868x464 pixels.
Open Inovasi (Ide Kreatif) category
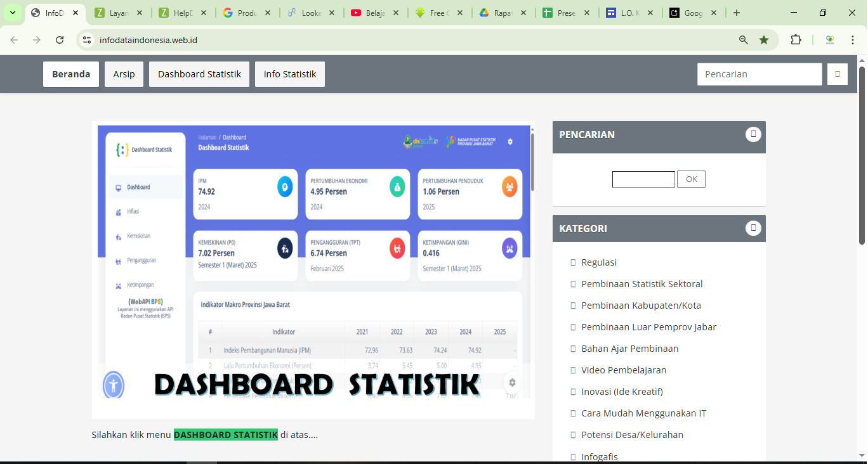tap(622, 392)
